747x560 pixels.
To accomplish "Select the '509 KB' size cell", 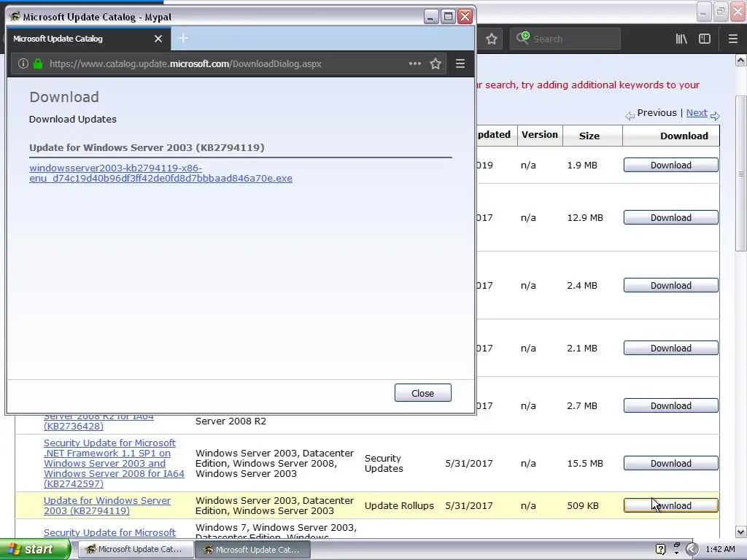I will click(x=583, y=506).
